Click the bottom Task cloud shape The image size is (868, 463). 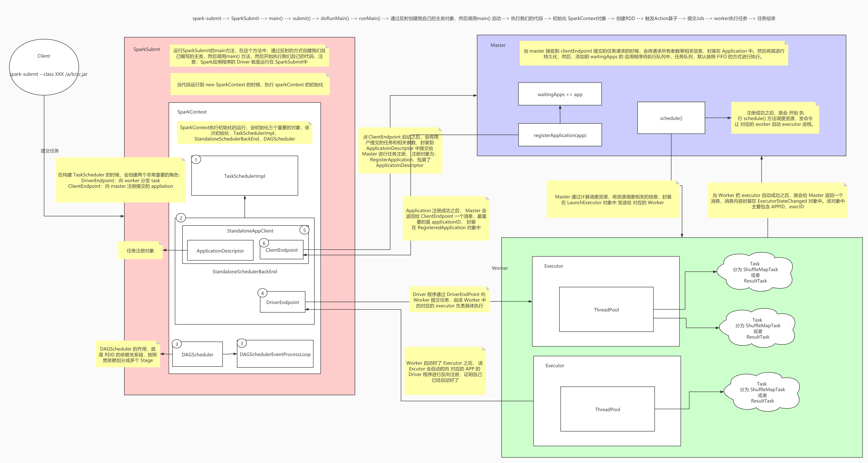tap(762, 392)
